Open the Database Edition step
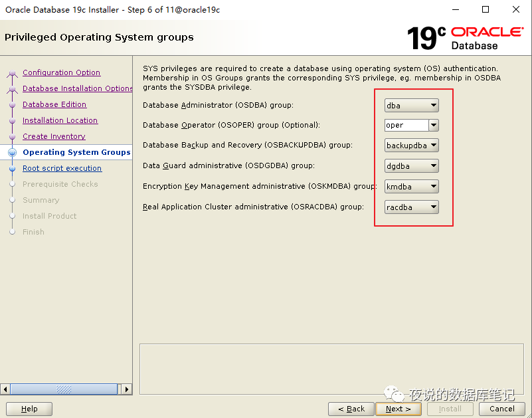The height and width of the screenshot is (418, 532). [54, 104]
